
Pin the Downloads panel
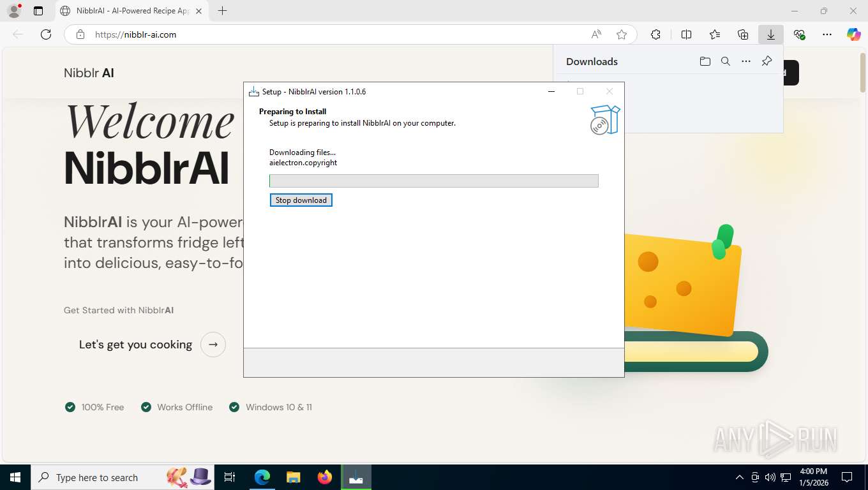[767, 61]
